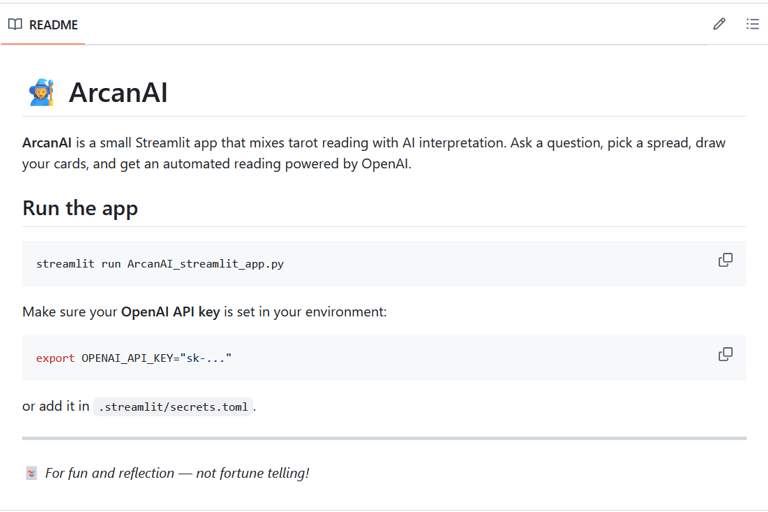Click the "Make sure your" instruction sentence
The height and width of the screenshot is (512, 768).
pos(70,312)
